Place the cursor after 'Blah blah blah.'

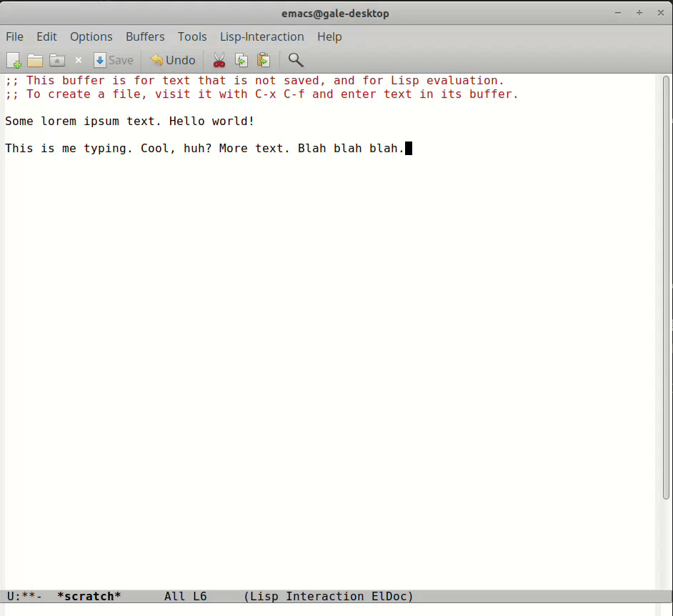[407, 148]
